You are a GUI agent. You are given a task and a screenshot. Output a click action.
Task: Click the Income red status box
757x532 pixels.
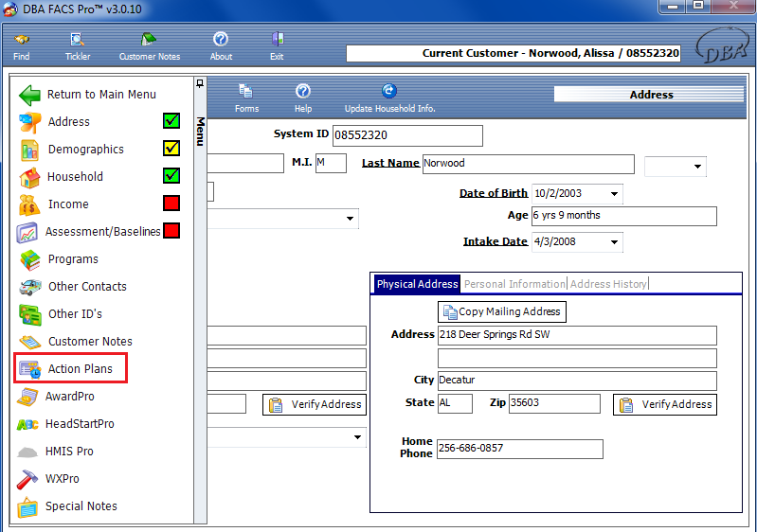(x=171, y=204)
